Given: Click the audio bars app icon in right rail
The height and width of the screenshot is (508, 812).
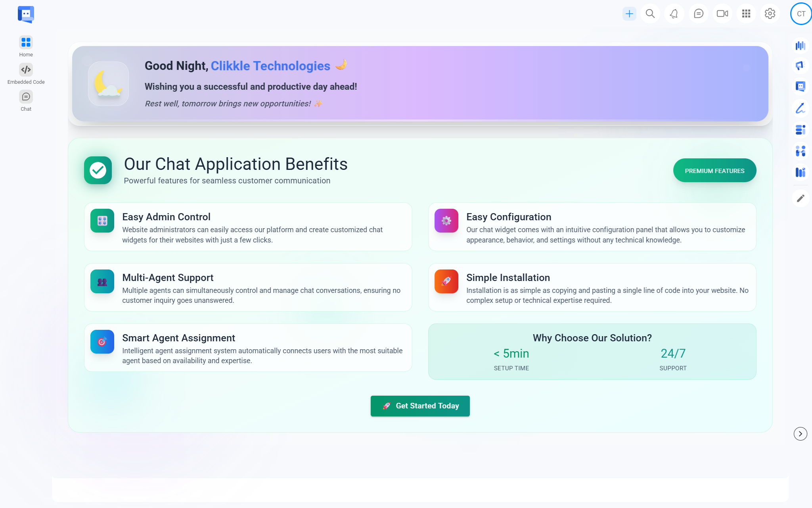Looking at the screenshot, I should (x=800, y=46).
